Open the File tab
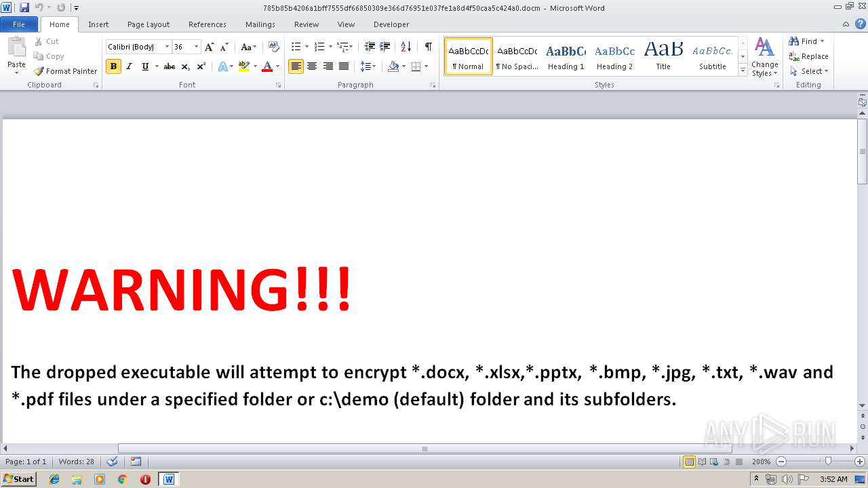The image size is (868, 488). (x=19, y=24)
